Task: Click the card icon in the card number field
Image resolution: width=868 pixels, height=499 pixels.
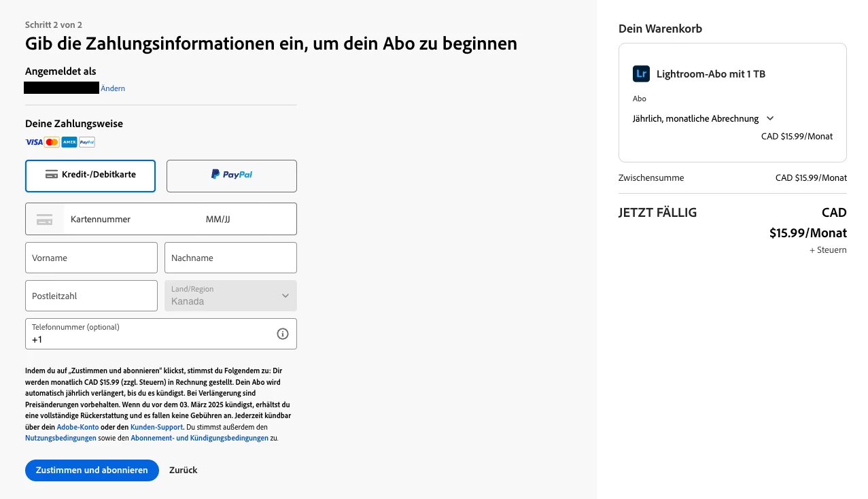Action: coord(45,219)
